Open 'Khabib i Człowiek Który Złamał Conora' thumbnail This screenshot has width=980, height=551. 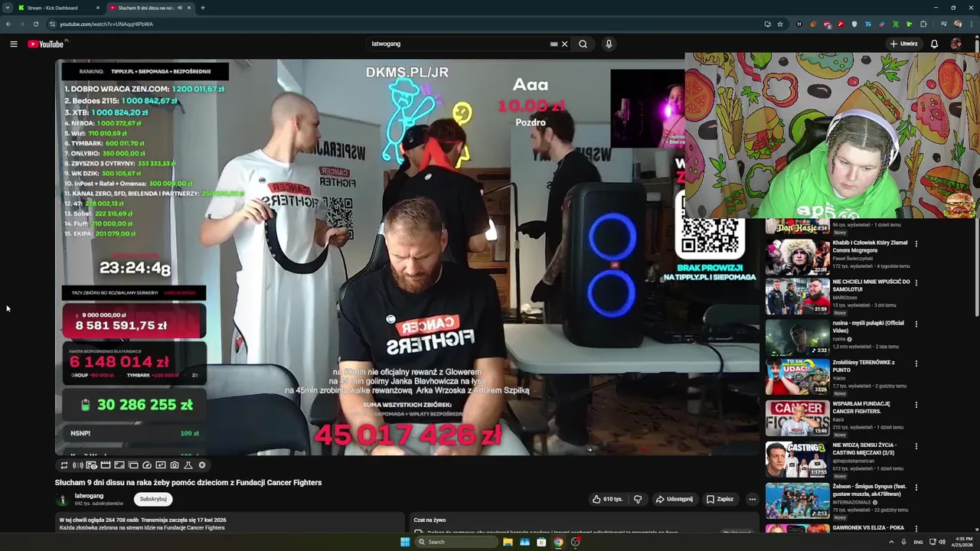pyautogui.click(x=797, y=257)
